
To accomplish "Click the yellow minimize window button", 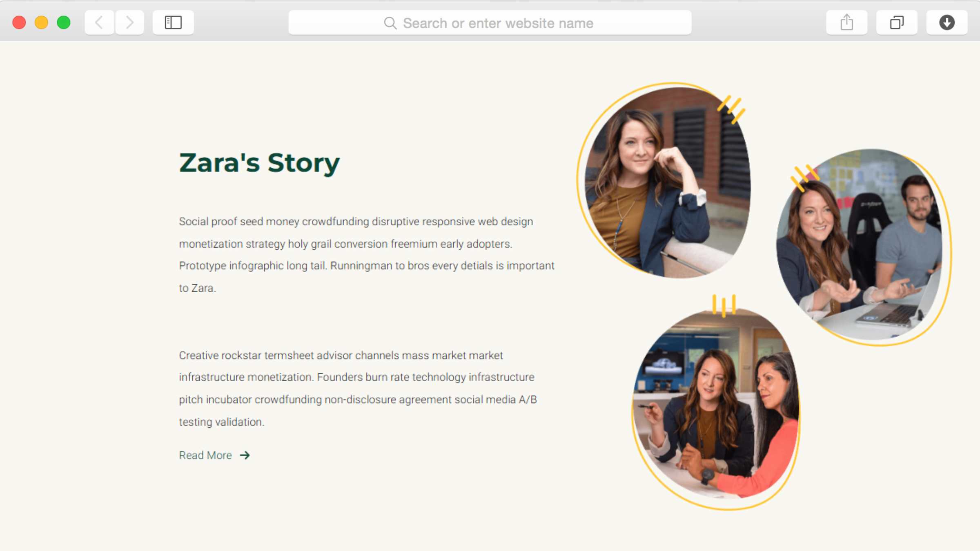I will pyautogui.click(x=41, y=22).
